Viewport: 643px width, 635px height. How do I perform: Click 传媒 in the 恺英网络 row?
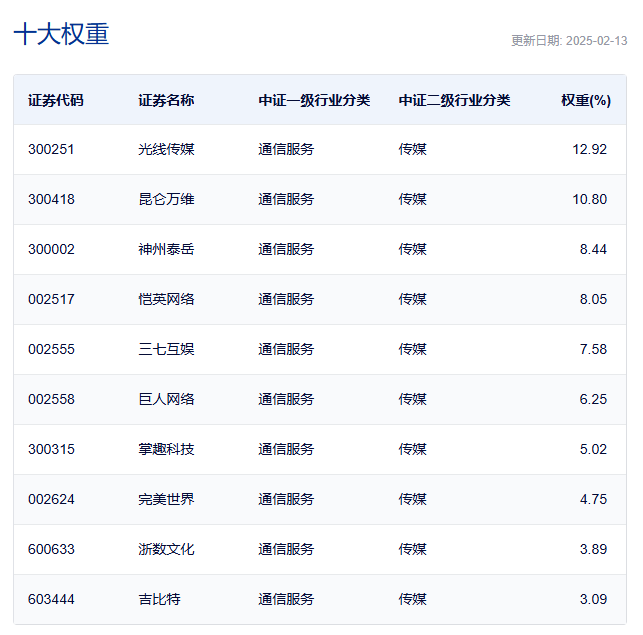tap(413, 299)
